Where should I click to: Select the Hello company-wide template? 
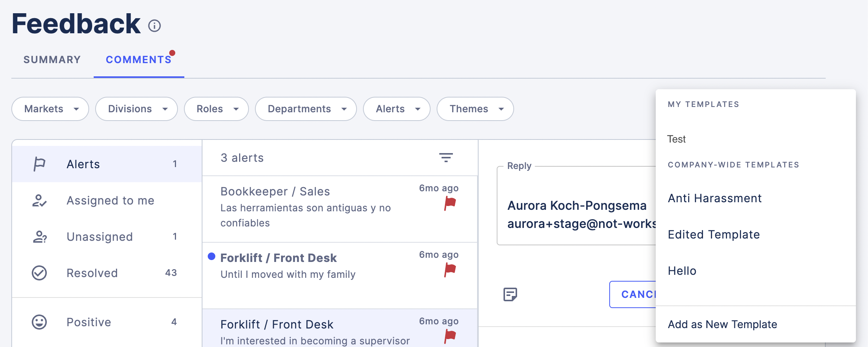pyautogui.click(x=756, y=271)
